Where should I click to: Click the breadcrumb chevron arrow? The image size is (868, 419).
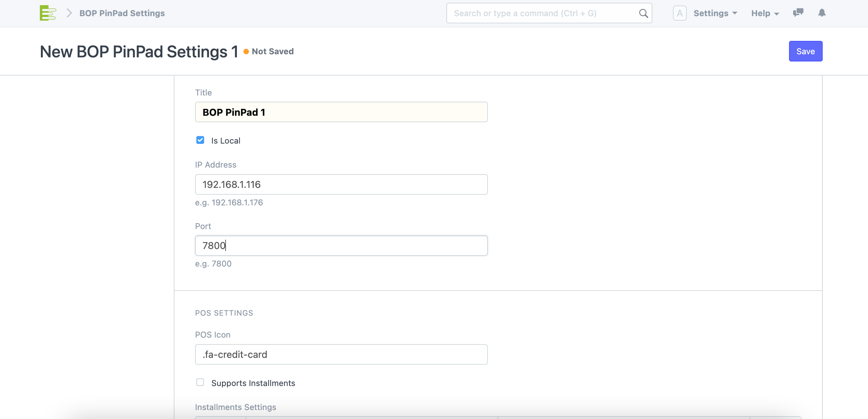tap(69, 13)
